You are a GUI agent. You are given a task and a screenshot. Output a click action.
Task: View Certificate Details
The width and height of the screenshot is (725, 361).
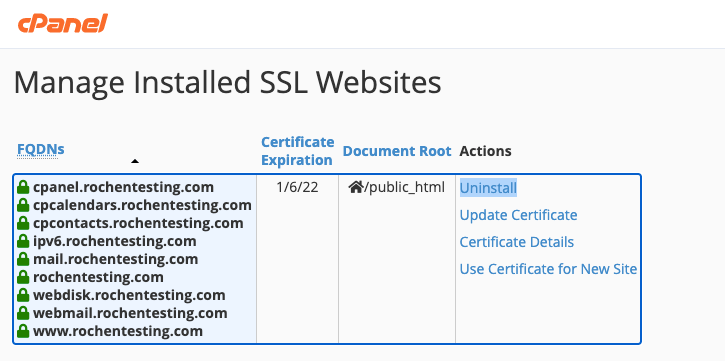516,242
